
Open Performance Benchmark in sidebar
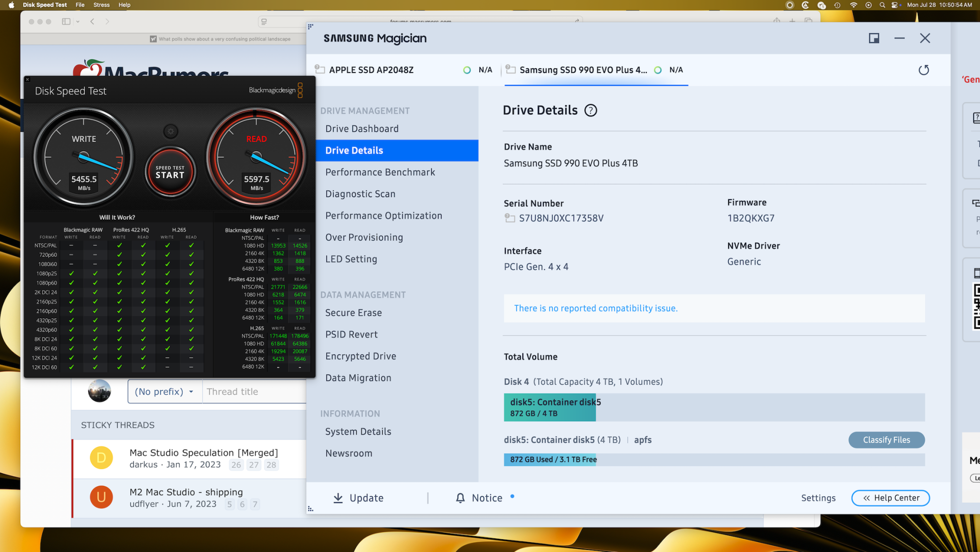380,172
